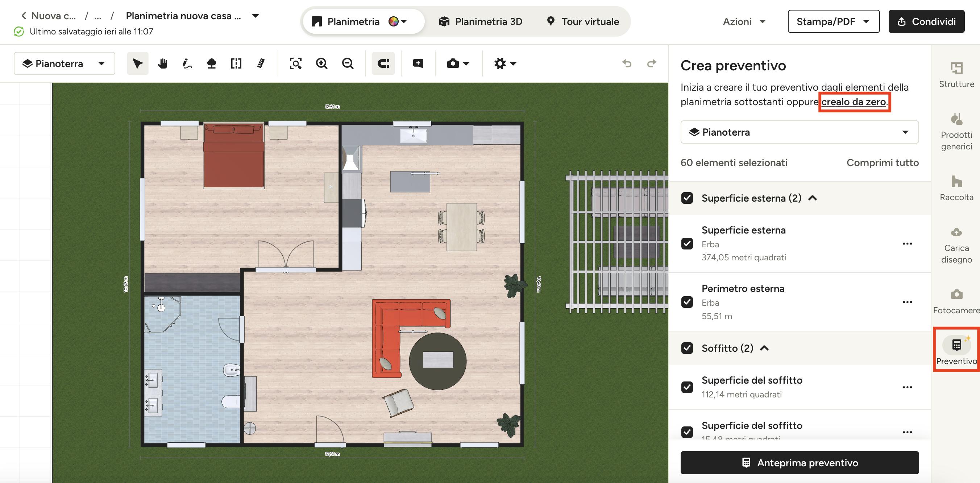Pick the measure distance bracket tool
Screen dimensions: 980x483
(x=236, y=63)
